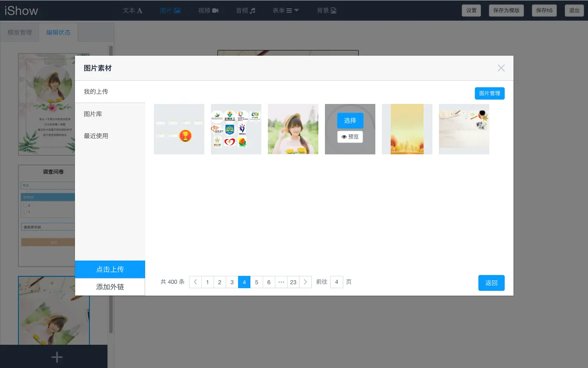Open the 音频 audio tool
Screen dimensions: 588x368
pos(245,11)
